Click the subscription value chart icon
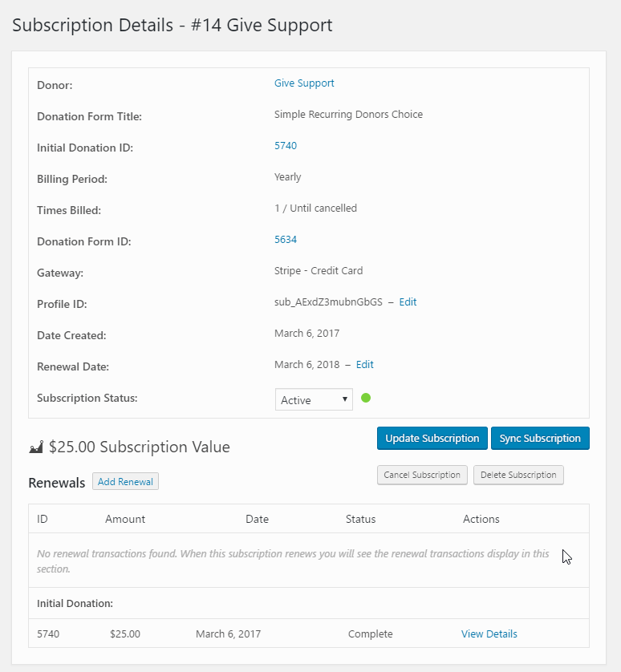Viewport: 621px width, 672px height. [35, 447]
